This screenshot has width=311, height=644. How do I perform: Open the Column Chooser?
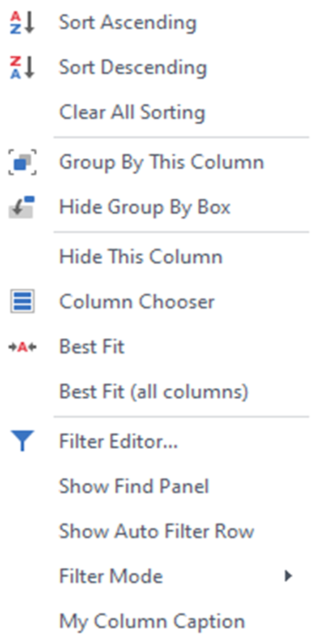[x=137, y=302]
